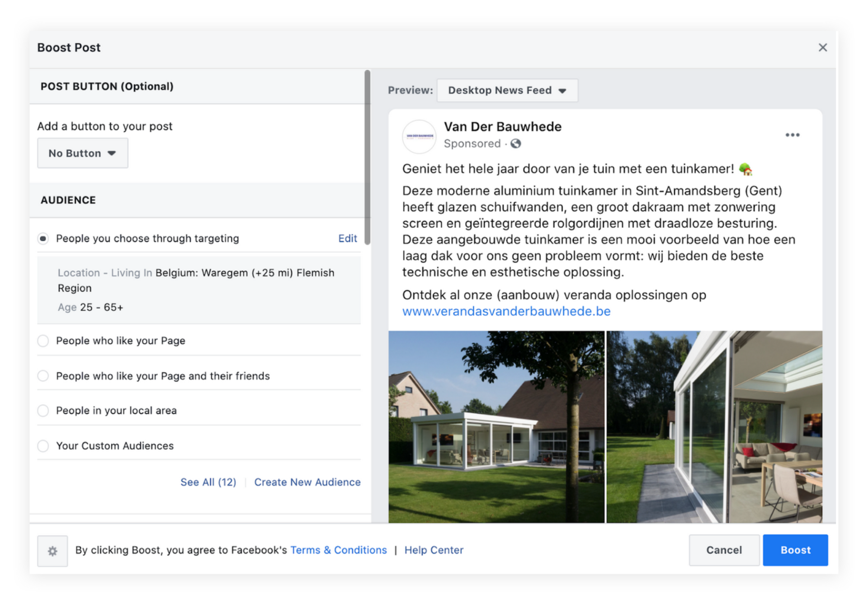Click the POST BUTTON (Optional) heading
The image size is (868, 605).
107,86
